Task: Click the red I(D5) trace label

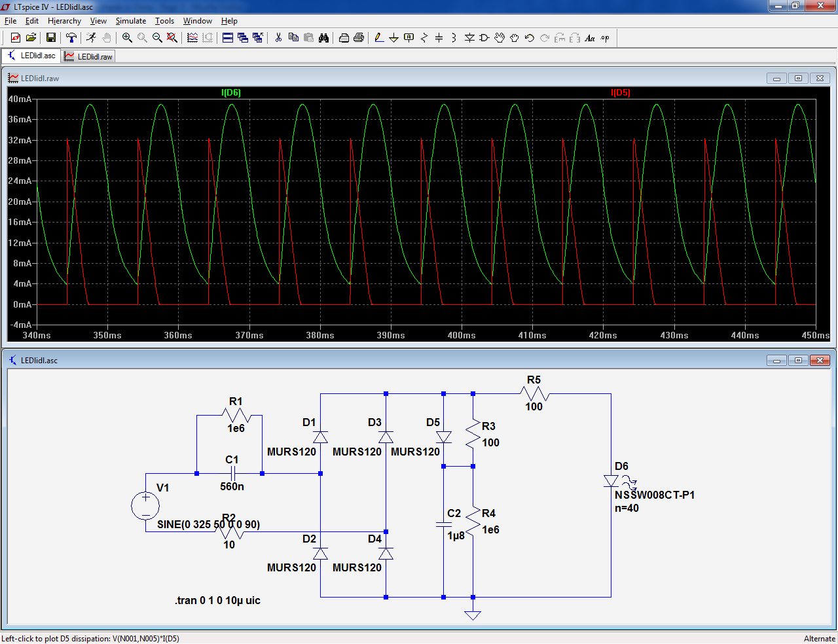Action: [x=620, y=93]
